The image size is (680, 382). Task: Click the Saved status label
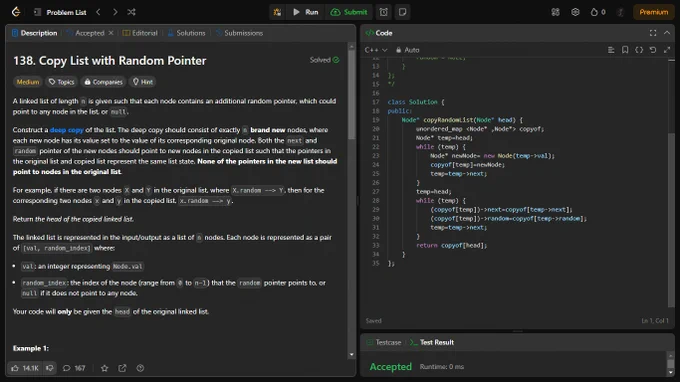click(373, 321)
